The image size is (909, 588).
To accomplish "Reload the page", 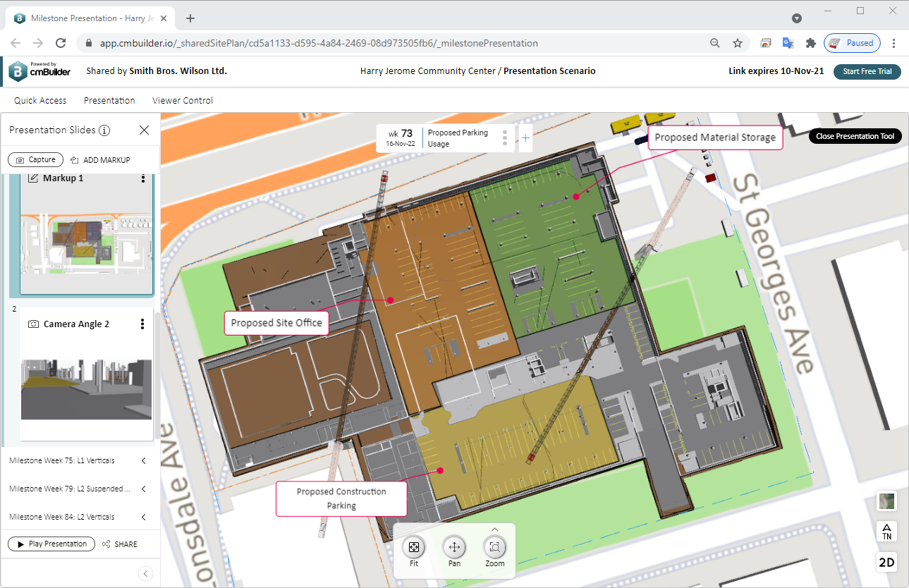I will [x=61, y=43].
